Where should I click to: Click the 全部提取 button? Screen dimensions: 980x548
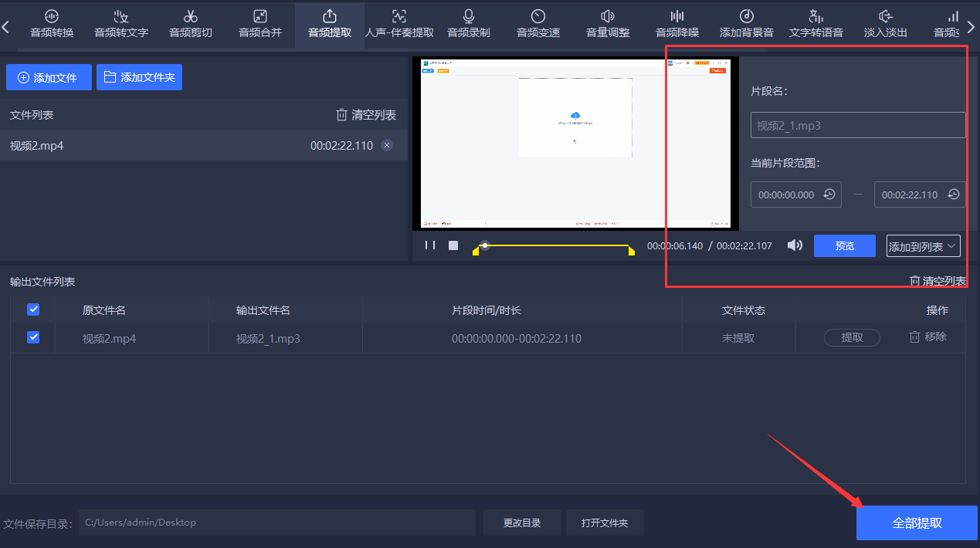pyautogui.click(x=917, y=523)
